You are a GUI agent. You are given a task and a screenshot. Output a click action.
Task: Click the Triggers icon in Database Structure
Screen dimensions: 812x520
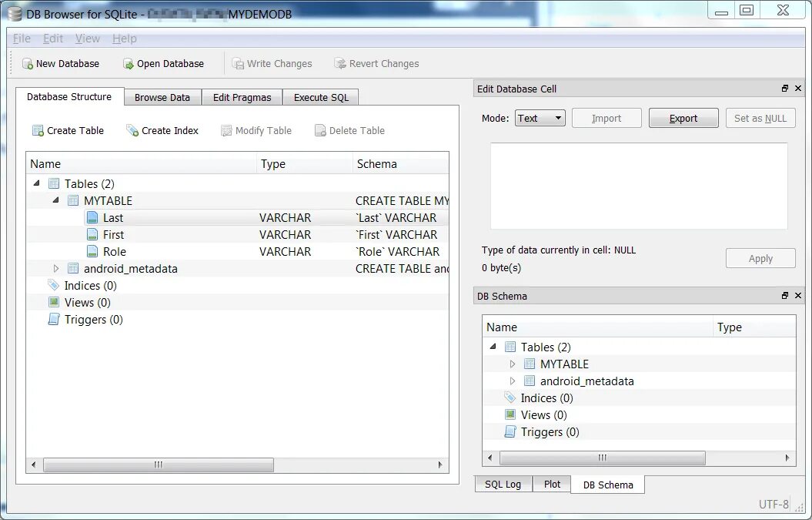click(x=54, y=320)
